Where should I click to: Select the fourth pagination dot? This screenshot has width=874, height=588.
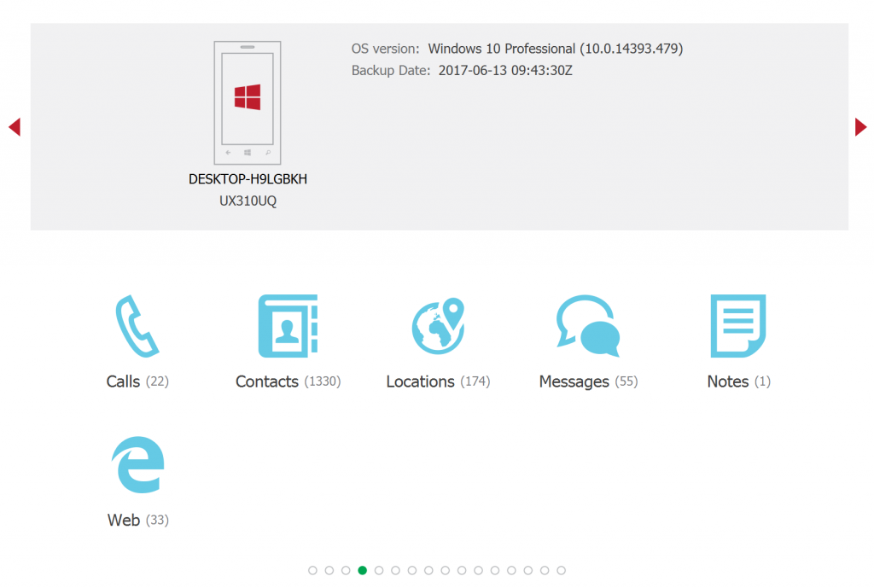362,570
